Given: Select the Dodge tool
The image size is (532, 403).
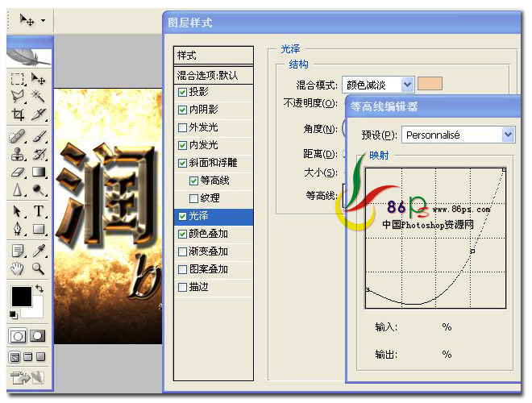Looking at the screenshot, I should click(x=39, y=190).
